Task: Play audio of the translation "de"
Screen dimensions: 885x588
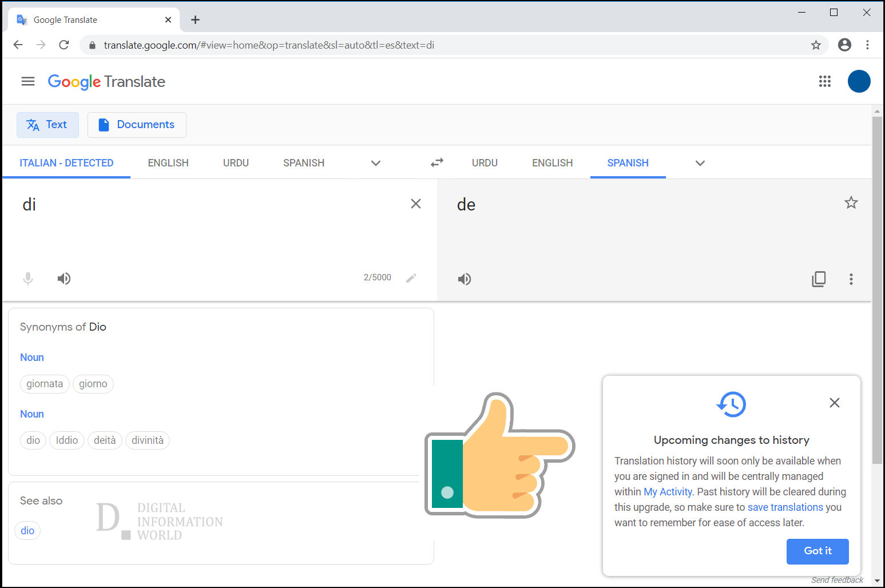Action: [x=465, y=279]
